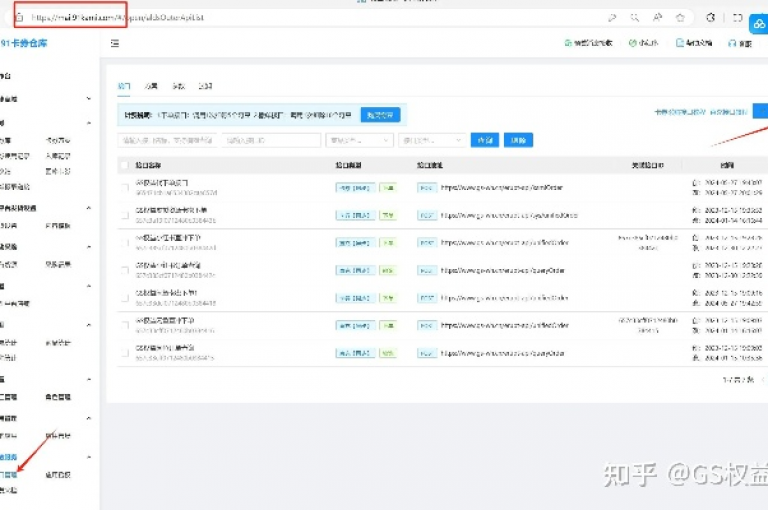This screenshot has height=510, width=768.
Task: Tick the checkbox of the fifth table row
Action: tap(125, 298)
